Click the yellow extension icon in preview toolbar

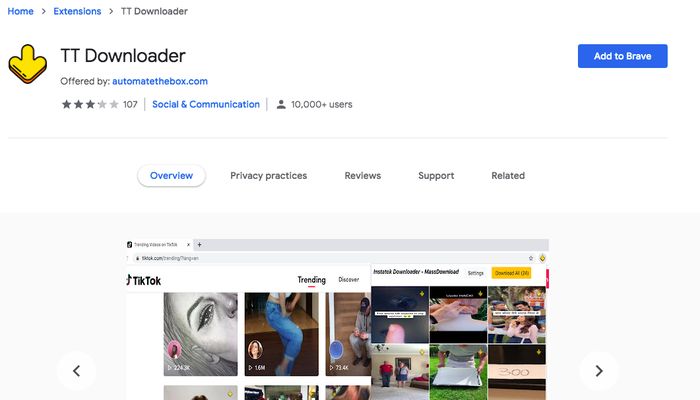tap(542, 258)
